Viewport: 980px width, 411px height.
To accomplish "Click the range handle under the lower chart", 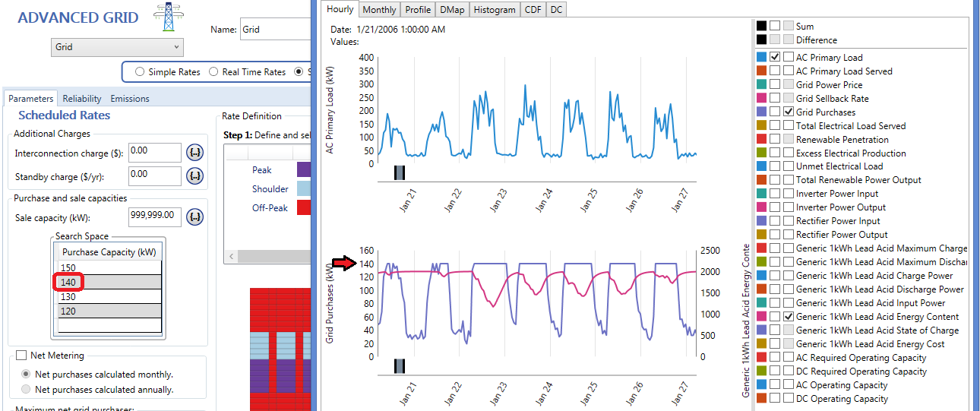I will tap(400, 365).
